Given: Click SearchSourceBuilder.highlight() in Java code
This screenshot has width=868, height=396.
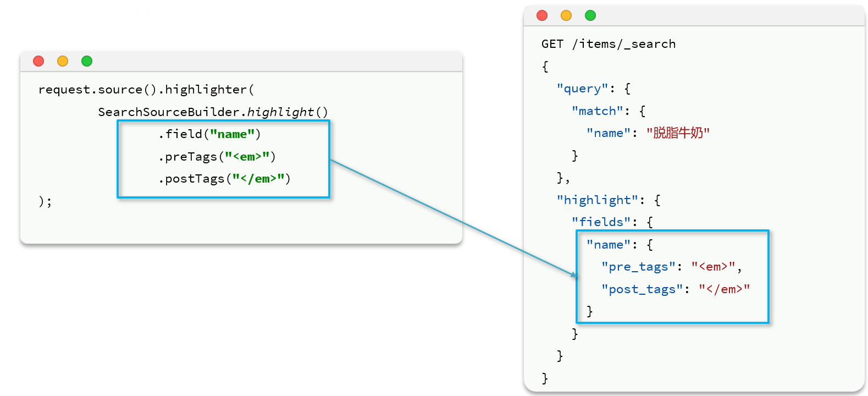Looking at the screenshot, I should [213, 112].
